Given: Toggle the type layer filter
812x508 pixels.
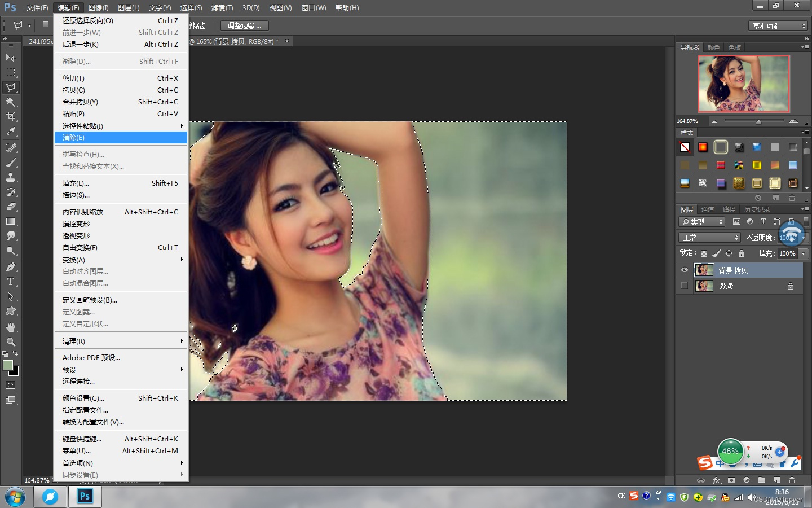Looking at the screenshot, I should [764, 222].
